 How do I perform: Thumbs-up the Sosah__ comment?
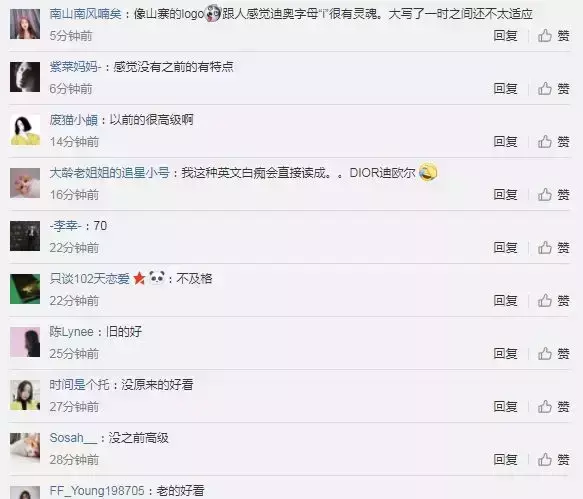click(553, 460)
